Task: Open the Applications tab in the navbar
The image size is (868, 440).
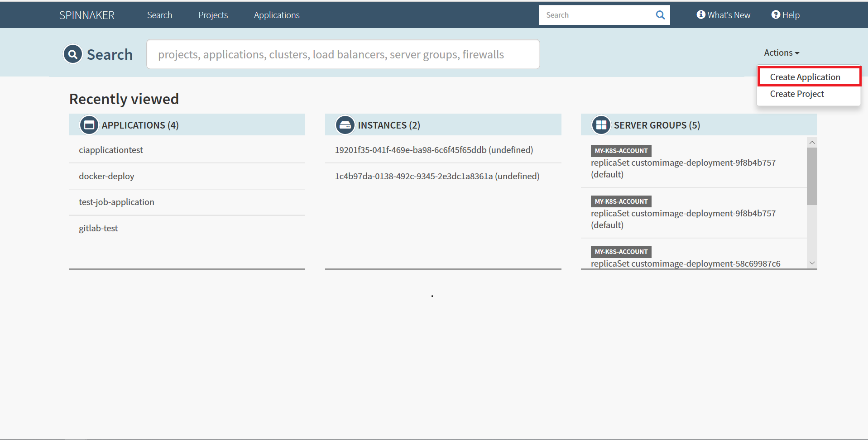Action: 277,15
